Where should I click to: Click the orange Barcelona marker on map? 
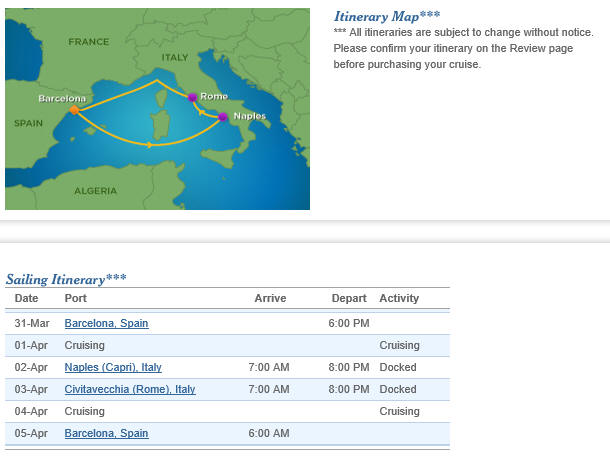point(74,110)
